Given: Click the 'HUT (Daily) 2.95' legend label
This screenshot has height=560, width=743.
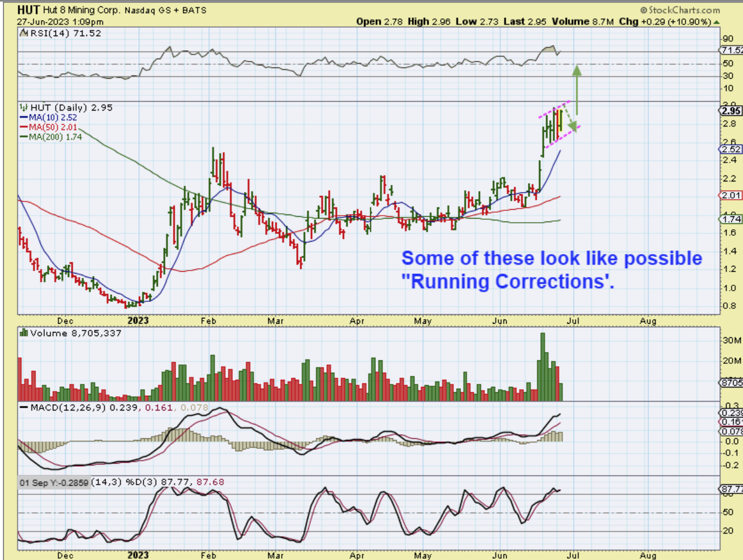Looking at the screenshot, I should (71, 108).
